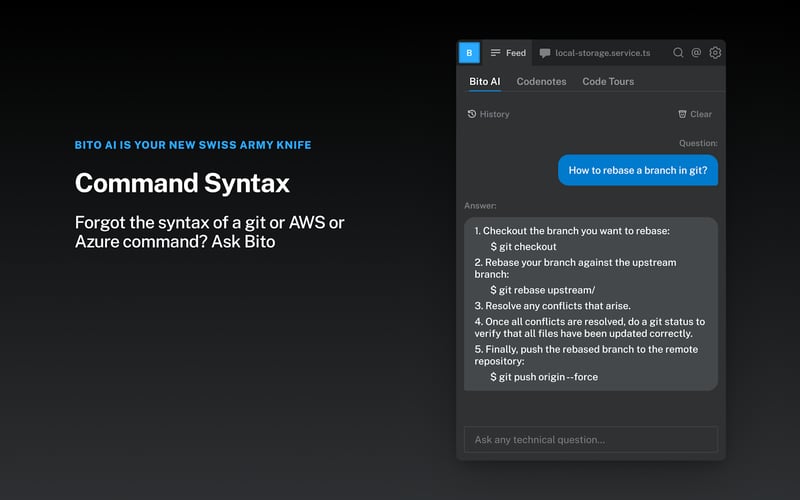Open the search magnifier icon
The height and width of the screenshot is (500, 800).
coord(678,53)
